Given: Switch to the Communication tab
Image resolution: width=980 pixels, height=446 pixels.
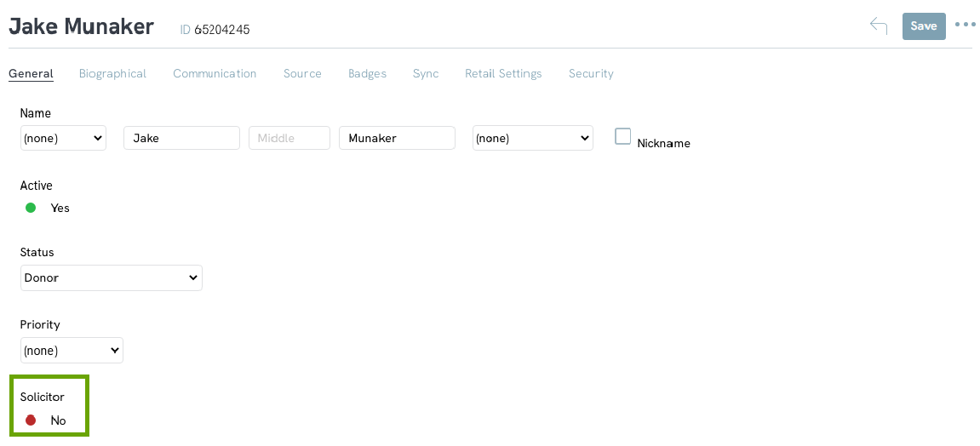Looking at the screenshot, I should (215, 74).
